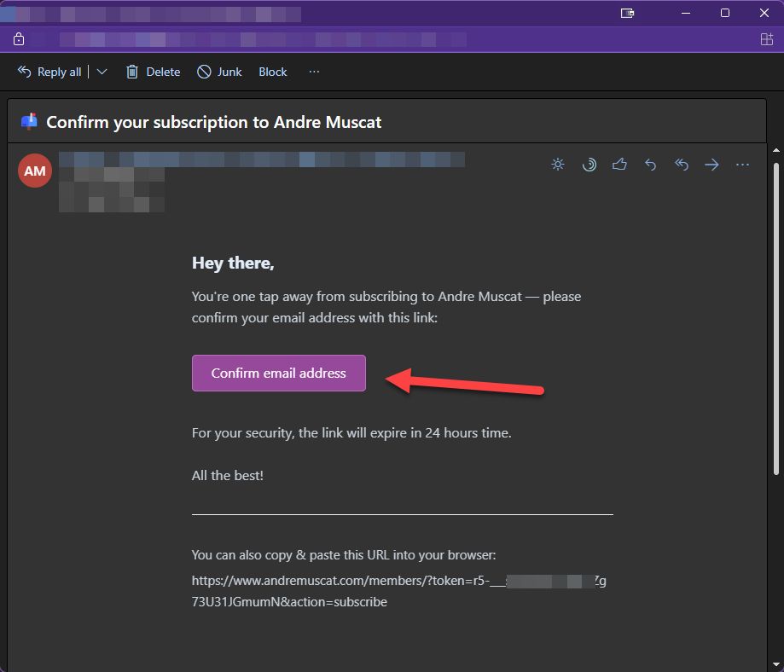Viewport: 784px width, 672px height.
Task: Forward the message with arrow icon
Action: coord(711,165)
